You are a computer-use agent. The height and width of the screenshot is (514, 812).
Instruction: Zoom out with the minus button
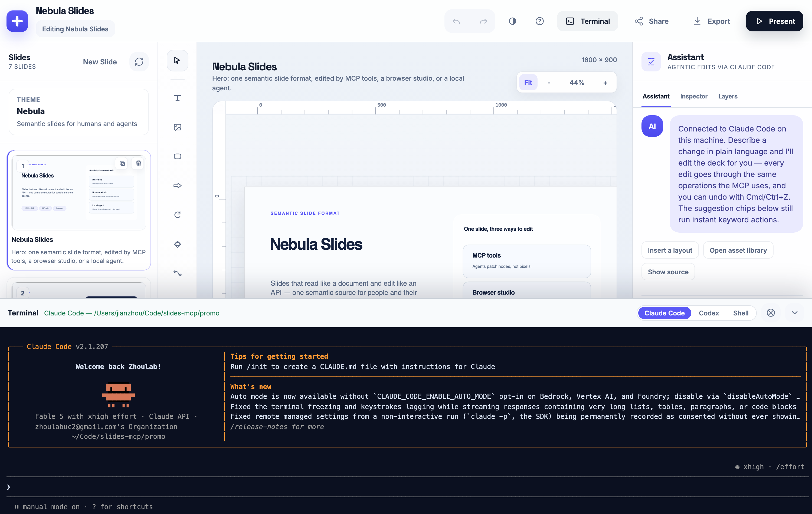click(549, 83)
